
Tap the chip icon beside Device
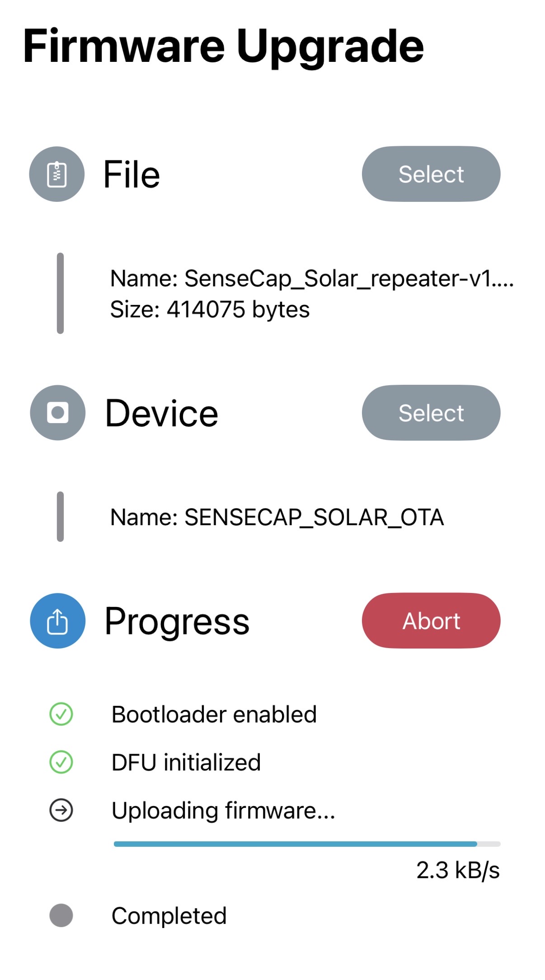coord(58,413)
